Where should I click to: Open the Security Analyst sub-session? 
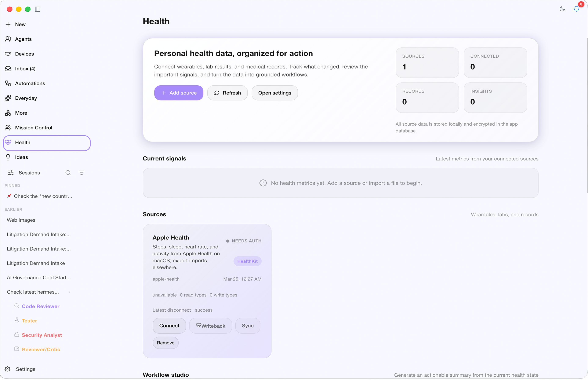click(x=42, y=335)
